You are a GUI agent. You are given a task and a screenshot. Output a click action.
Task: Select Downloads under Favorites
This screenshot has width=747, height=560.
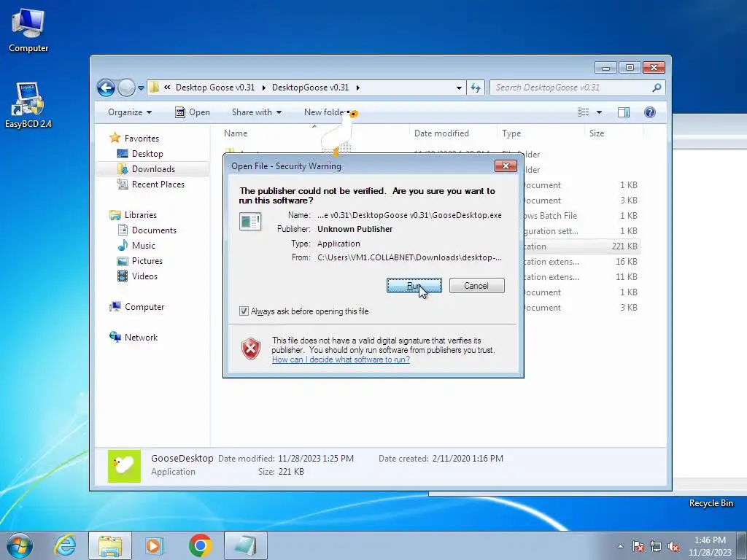pos(153,169)
